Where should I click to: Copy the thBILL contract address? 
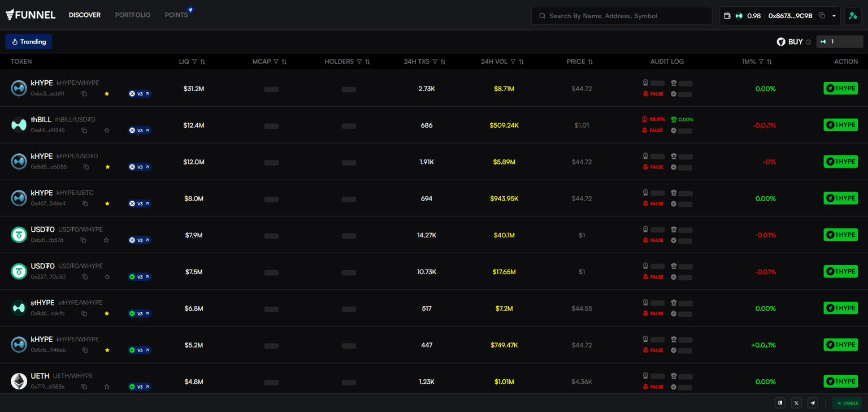pyautogui.click(x=84, y=131)
